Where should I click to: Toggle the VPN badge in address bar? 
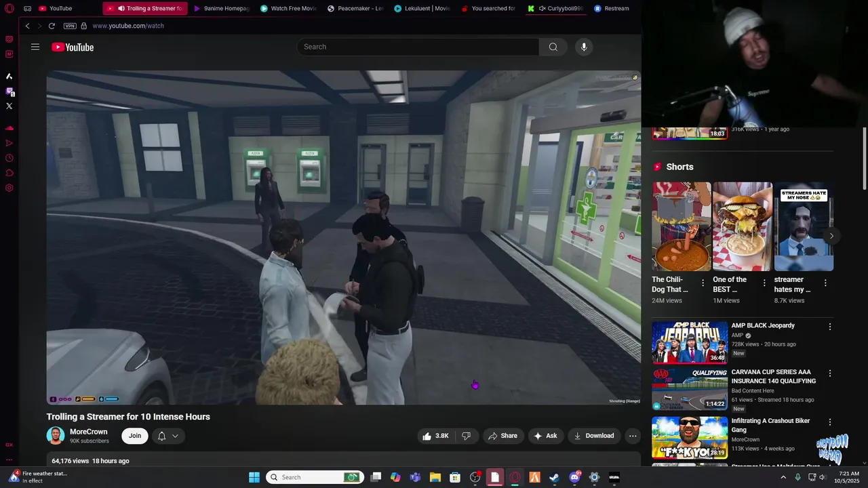(x=70, y=26)
